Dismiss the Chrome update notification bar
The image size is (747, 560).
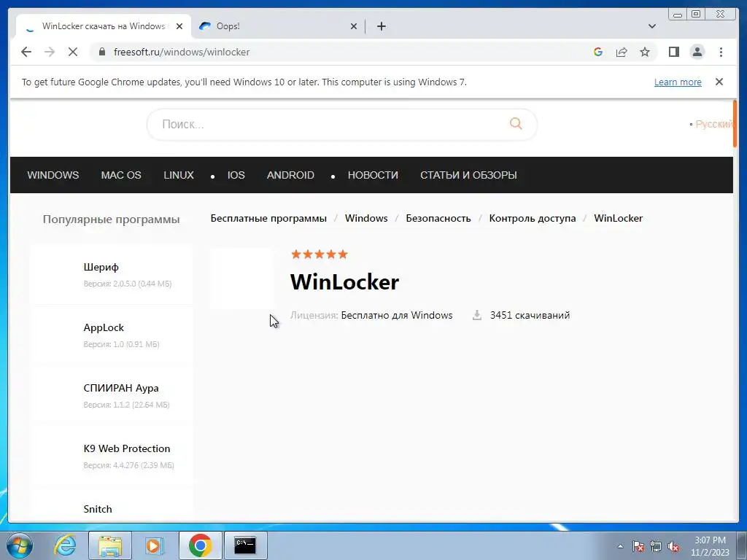[719, 82]
